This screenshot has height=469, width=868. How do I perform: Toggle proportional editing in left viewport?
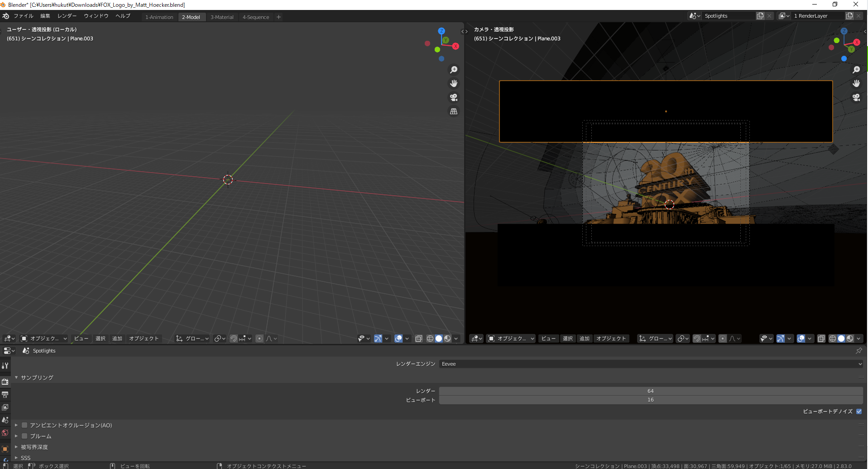(x=259, y=338)
